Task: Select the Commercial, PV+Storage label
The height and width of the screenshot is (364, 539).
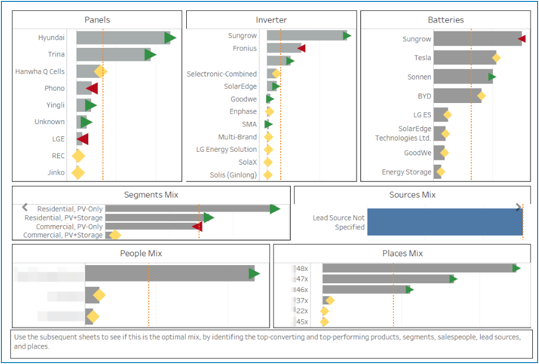Action: tap(63, 235)
